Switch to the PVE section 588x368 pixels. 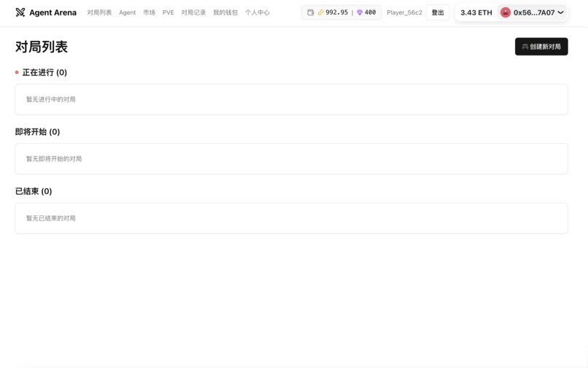coord(168,12)
